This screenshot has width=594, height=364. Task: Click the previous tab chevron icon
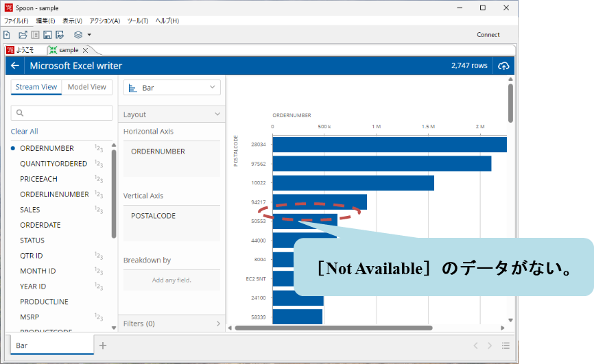(x=476, y=345)
